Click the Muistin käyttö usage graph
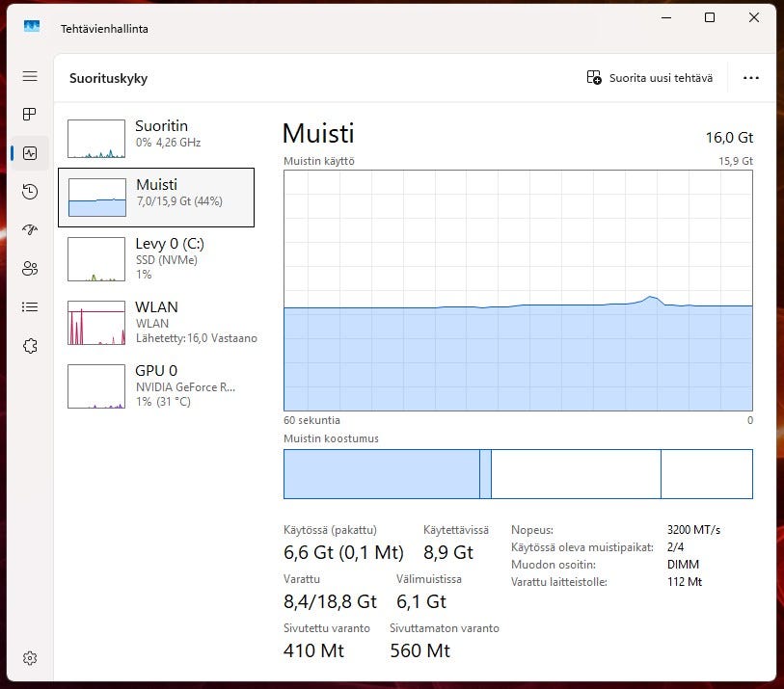Viewport: 784px width, 689px height. [x=518, y=291]
